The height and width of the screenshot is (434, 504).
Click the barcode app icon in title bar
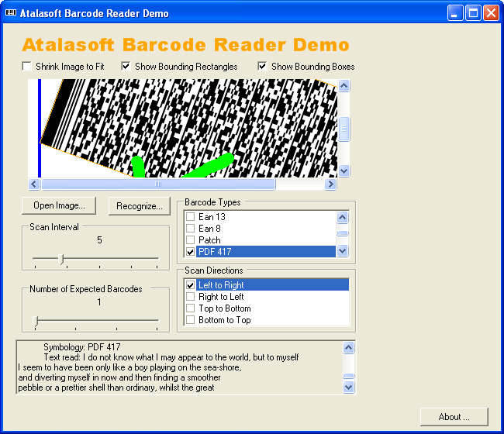[x=11, y=13]
